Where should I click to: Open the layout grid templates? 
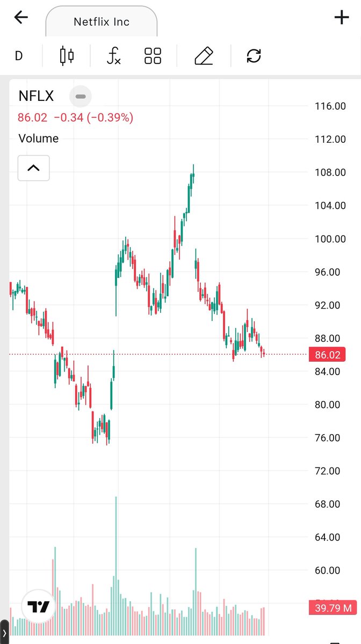153,56
